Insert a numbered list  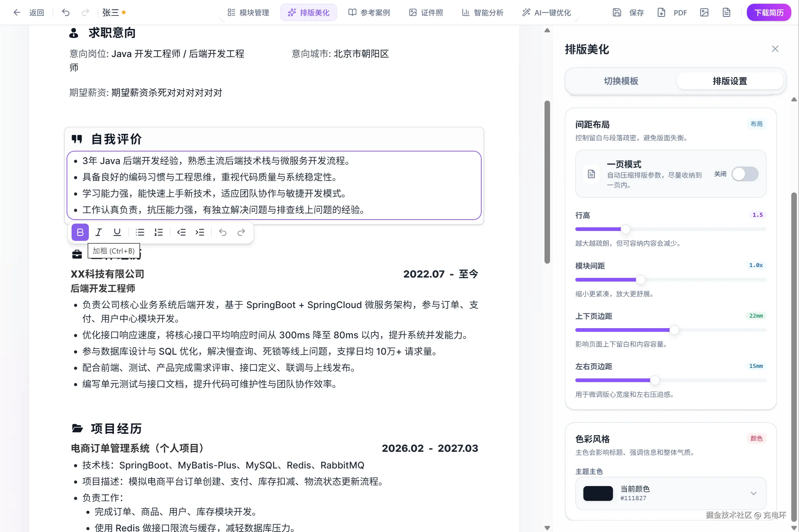coord(159,232)
